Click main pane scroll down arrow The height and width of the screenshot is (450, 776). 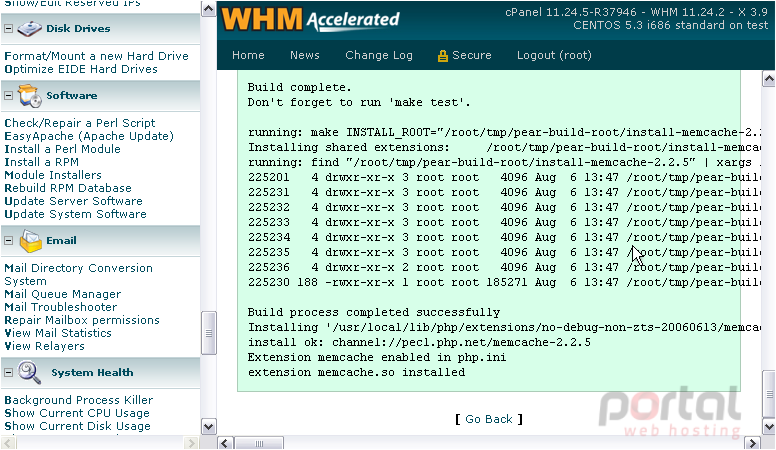point(769,426)
